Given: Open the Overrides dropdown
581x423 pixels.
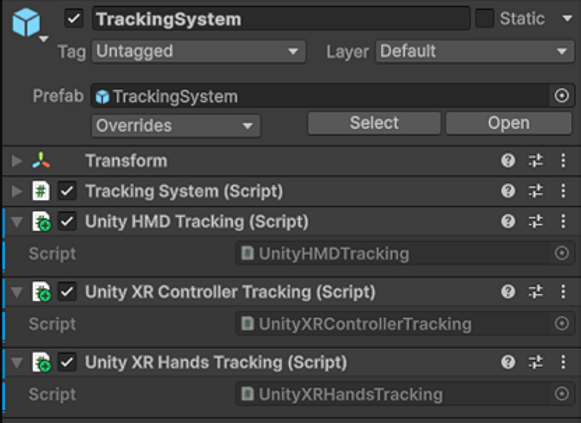Looking at the screenshot, I should pos(176,126).
